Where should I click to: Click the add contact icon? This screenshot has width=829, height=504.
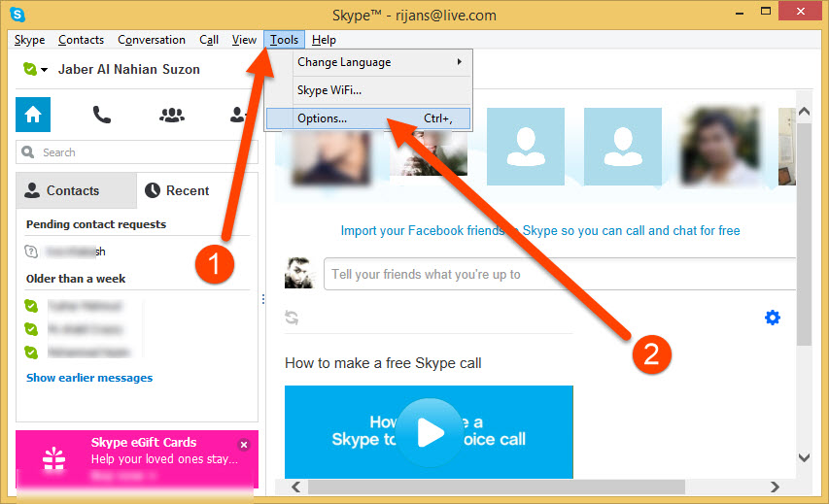pos(238,115)
